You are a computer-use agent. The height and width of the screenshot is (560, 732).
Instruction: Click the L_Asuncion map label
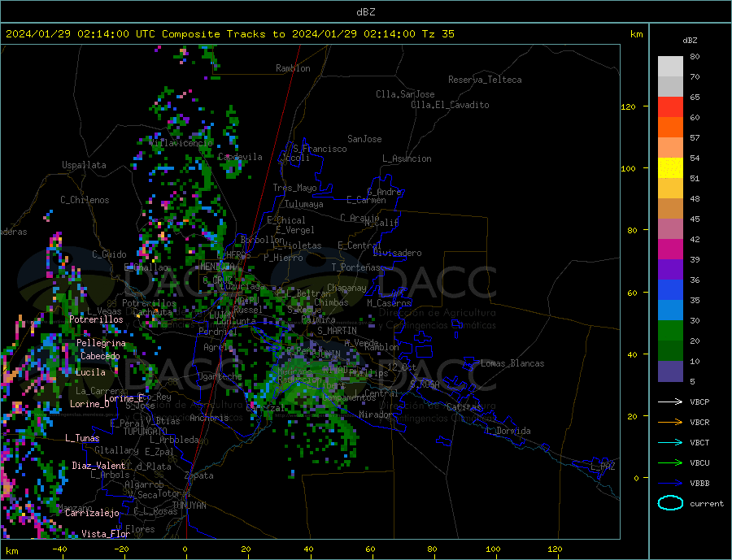(x=407, y=158)
